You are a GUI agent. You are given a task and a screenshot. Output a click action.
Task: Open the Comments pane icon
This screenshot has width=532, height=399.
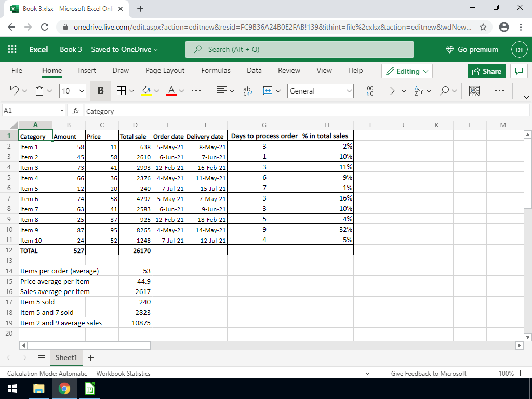pyautogui.click(x=518, y=71)
